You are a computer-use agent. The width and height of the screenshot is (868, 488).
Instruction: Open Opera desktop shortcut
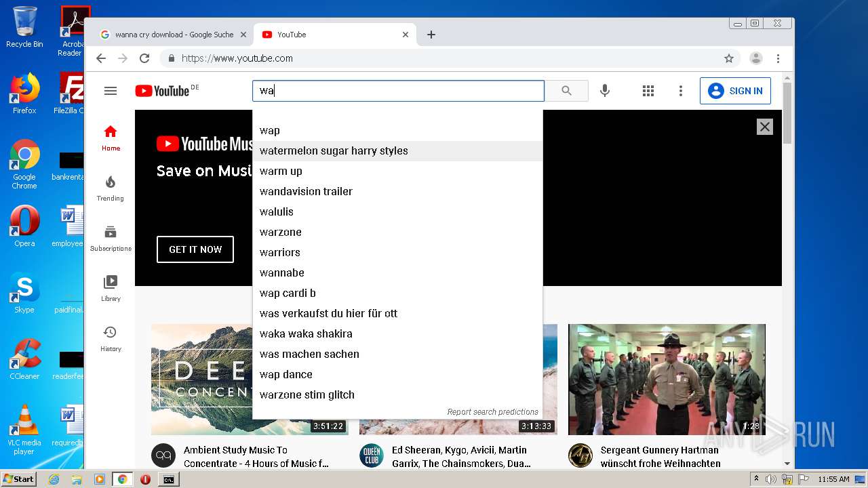(24, 226)
